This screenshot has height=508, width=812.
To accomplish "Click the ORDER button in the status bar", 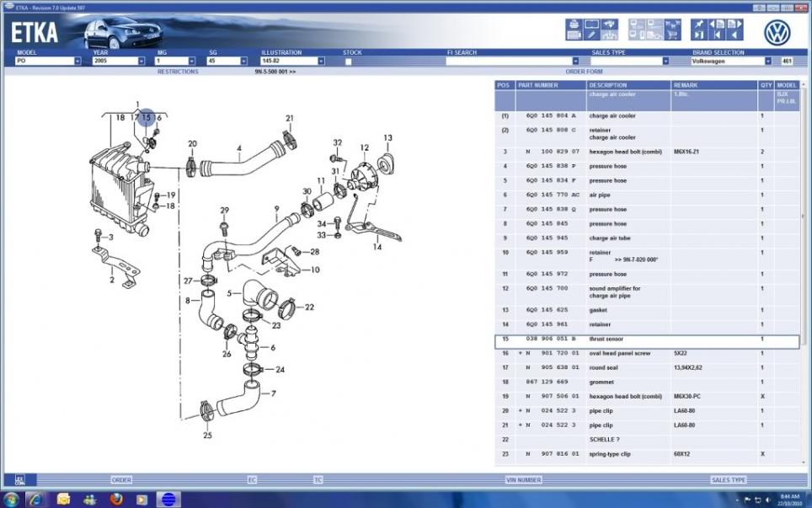I will [x=121, y=480].
